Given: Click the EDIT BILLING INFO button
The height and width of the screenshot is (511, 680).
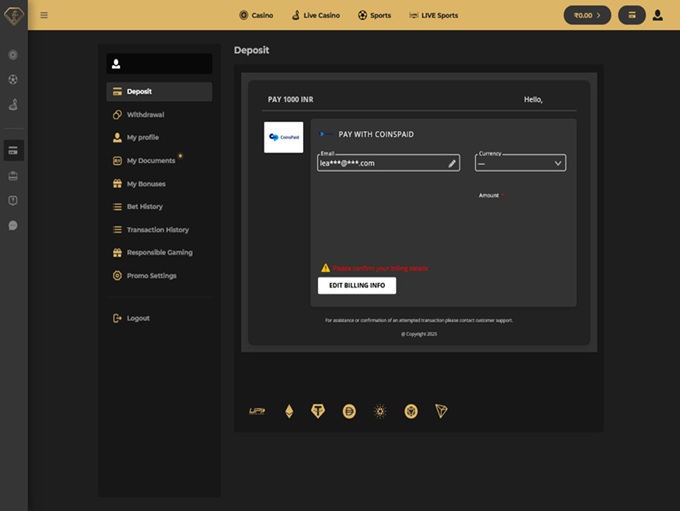Looking at the screenshot, I should (x=357, y=286).
